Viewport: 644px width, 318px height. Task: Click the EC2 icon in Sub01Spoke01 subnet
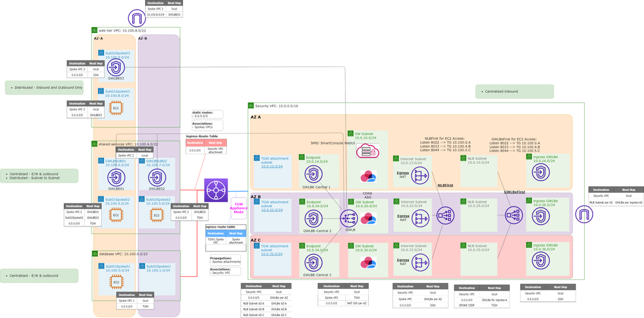116,282
